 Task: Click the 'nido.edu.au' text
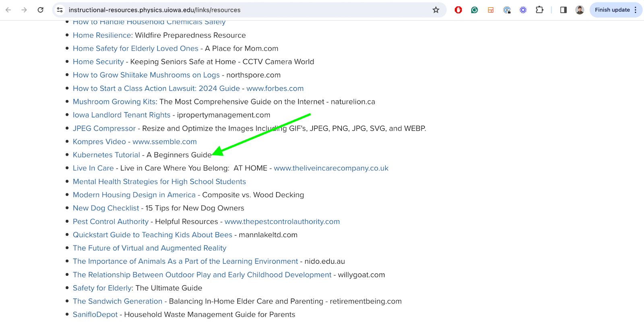[325, 261]
